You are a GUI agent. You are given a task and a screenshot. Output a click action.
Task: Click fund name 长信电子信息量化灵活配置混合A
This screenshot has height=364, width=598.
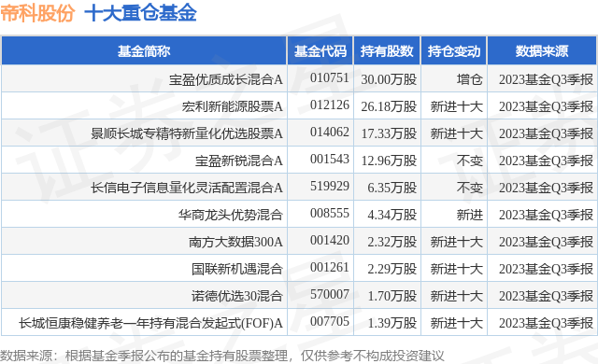[x=187, y=188]
